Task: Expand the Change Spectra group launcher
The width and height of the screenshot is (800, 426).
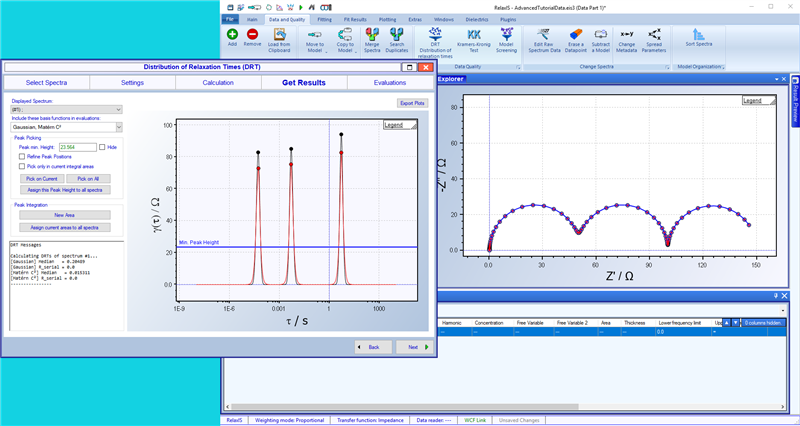Action: click(x=667, y=67)
